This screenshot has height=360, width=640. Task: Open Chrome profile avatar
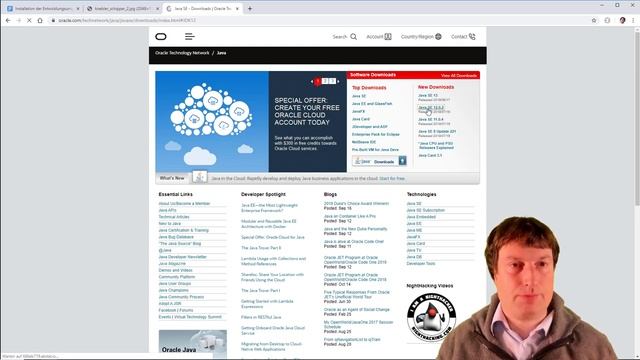tap(622, 20)
